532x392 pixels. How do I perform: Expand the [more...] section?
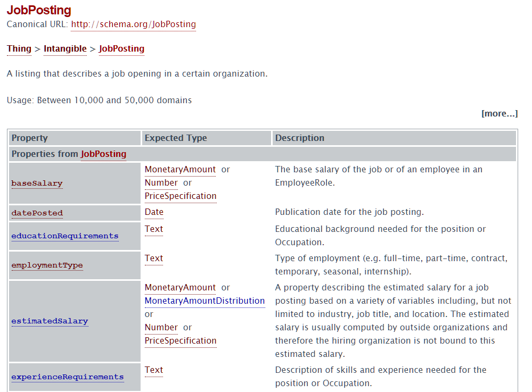pos(499,114)
